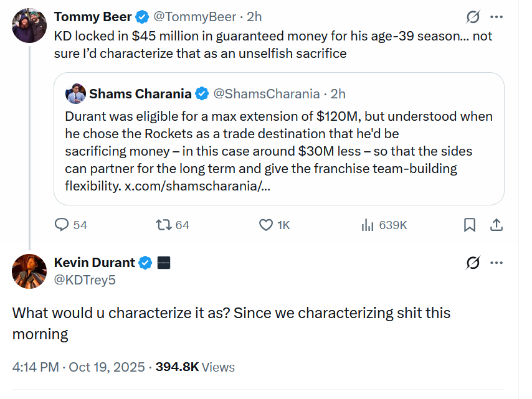Viewport: 532px width, 399px height.
Task: Click Grok icon on Kevin Durant's tweet
Action: 473,263
